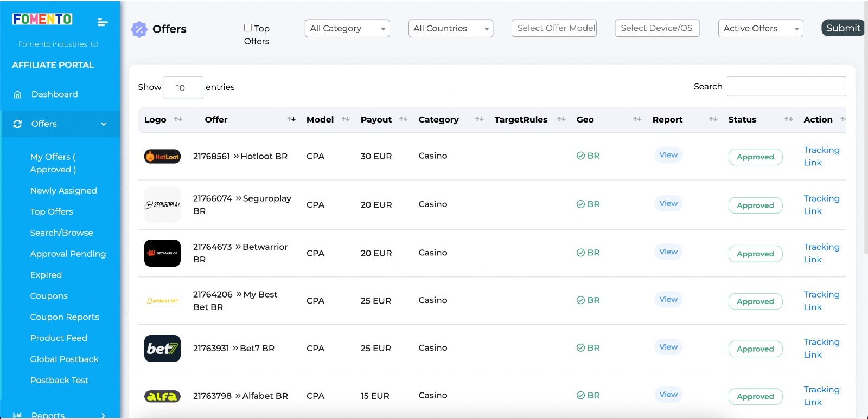This screenshot has width=868, height=419.
Task: Open Newly Assigned offers menu item
Action: click(63, 191)
